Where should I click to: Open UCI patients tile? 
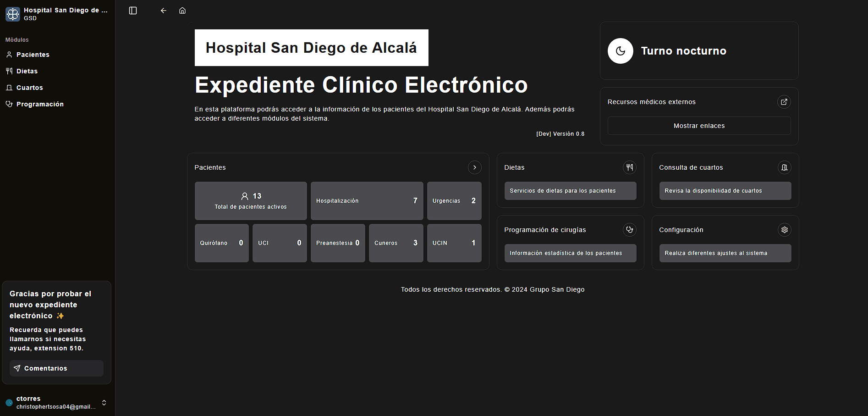click(x=280, y=243)
